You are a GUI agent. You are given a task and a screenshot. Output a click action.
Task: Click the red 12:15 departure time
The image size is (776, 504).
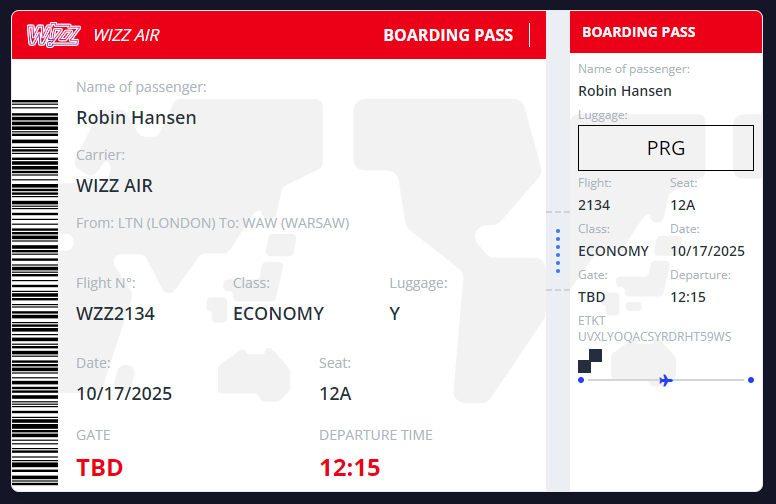point(350,467)
